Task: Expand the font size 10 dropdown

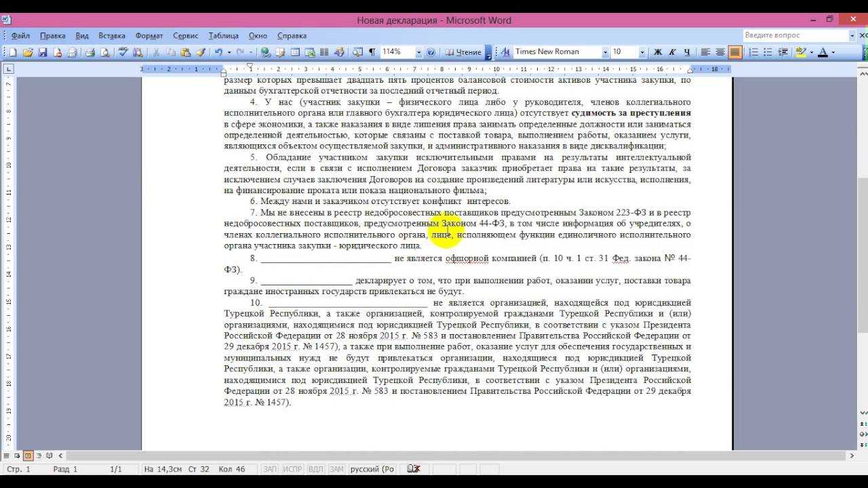Action: coord(642,52)
